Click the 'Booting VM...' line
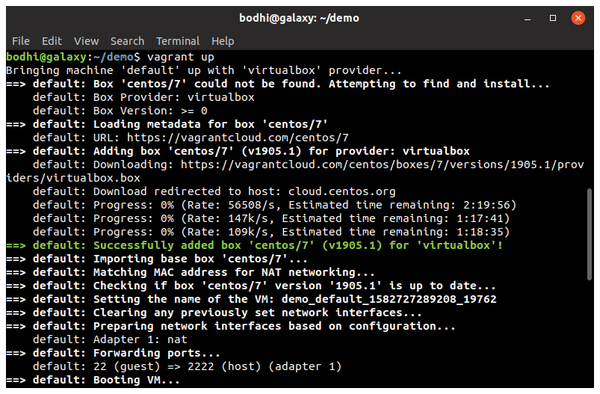The image size is (600, 394). tap(93, 380)
